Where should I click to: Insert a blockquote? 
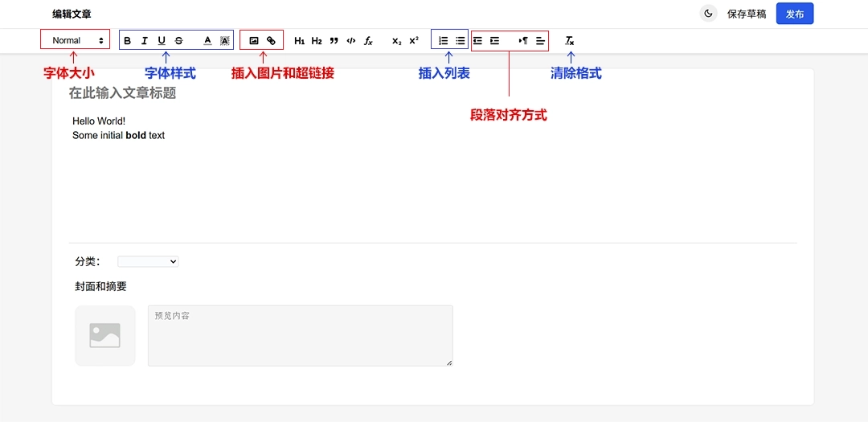click(x=334, y=40)
